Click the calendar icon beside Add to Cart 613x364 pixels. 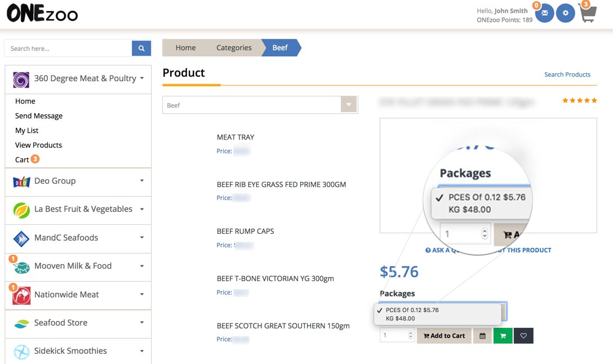pos(482,335)
